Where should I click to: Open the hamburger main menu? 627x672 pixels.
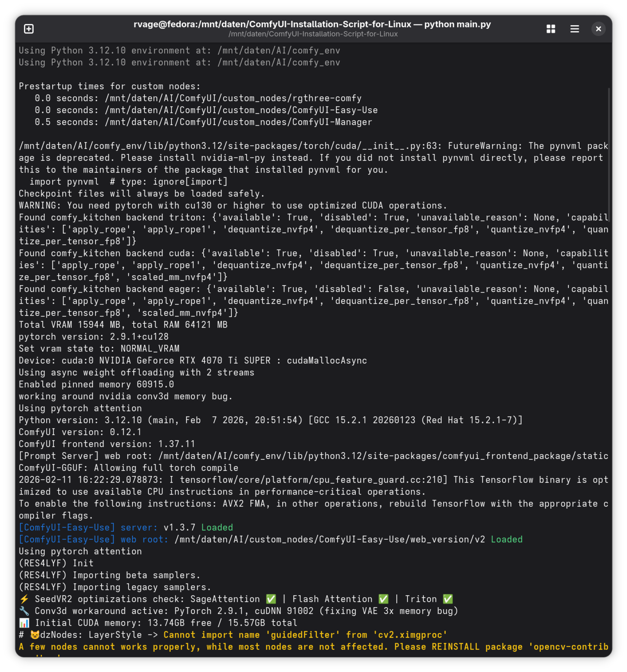click(574, 29)
